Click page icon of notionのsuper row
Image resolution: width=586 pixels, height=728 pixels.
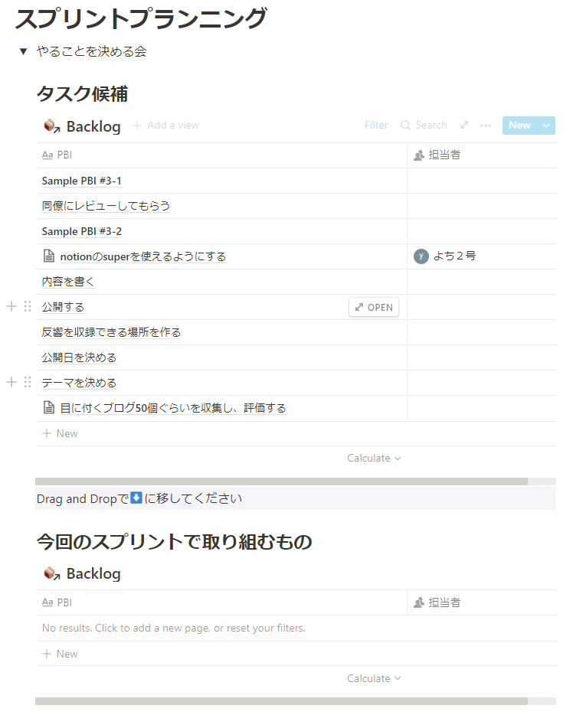[x=49, y=256]
